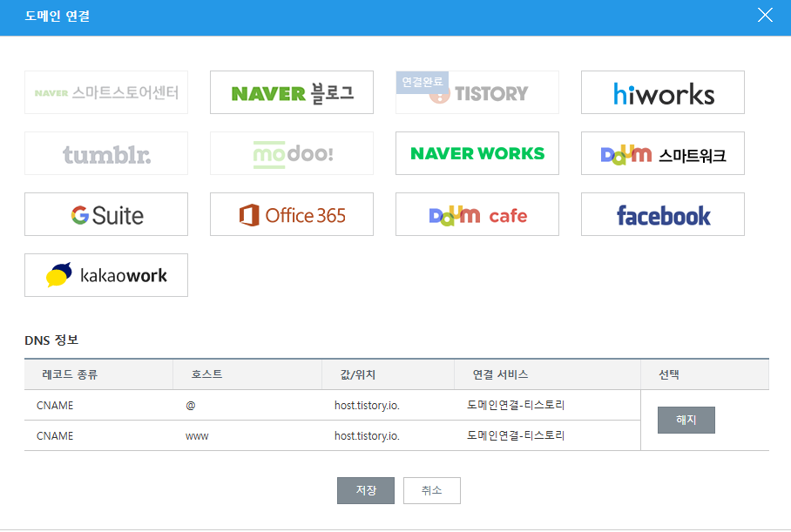Pick the hiworks service tile

663,92
